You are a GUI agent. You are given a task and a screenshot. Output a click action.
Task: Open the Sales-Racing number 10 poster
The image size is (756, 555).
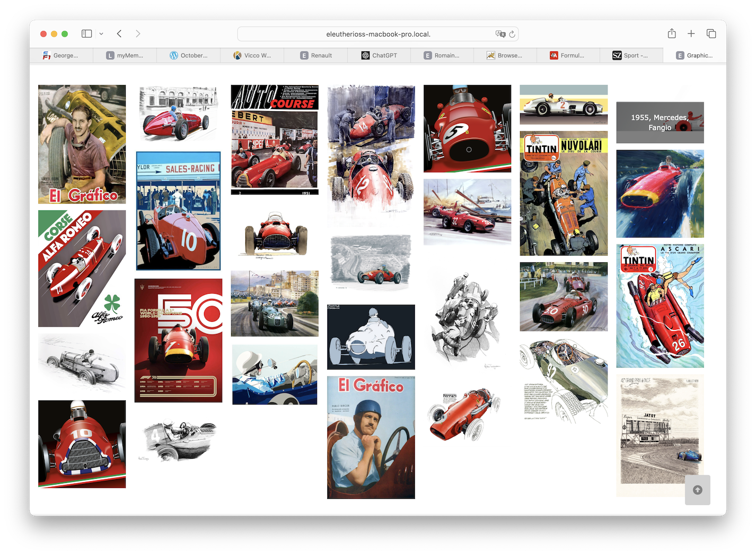click(178, 211)
